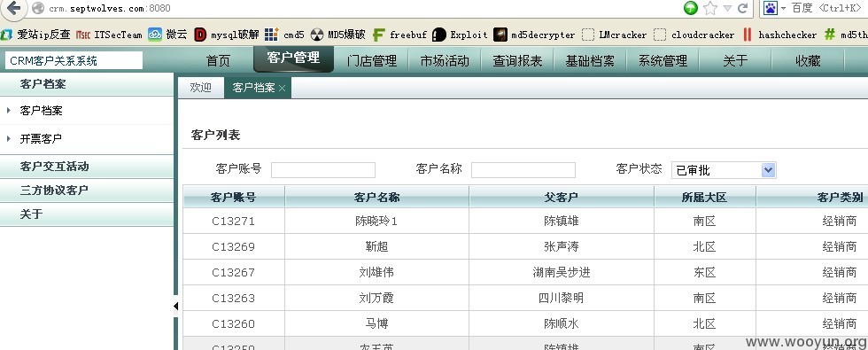Open the 系统管理 menu
Viewport: 868px width, 350px height.
pos(663,60)
